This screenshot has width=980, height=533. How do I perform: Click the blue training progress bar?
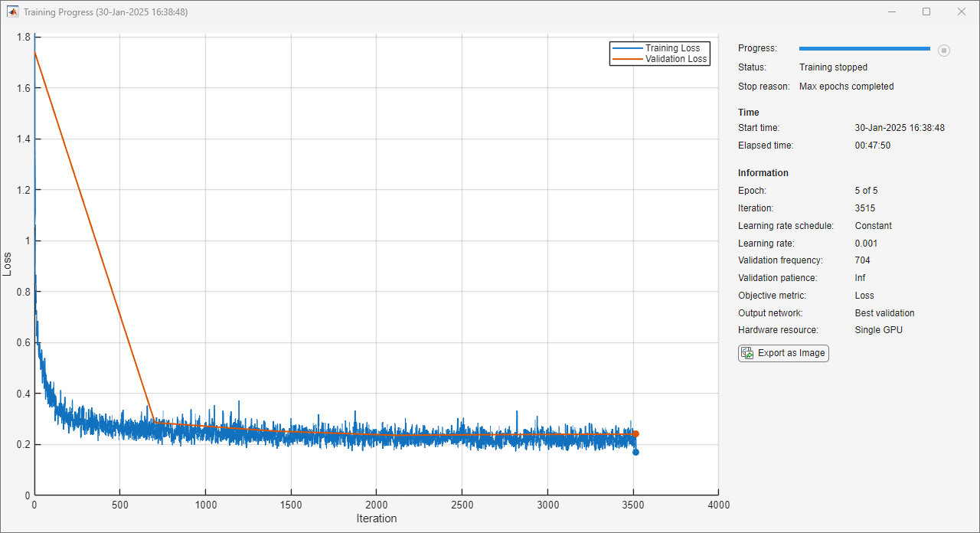pos(864,48)
